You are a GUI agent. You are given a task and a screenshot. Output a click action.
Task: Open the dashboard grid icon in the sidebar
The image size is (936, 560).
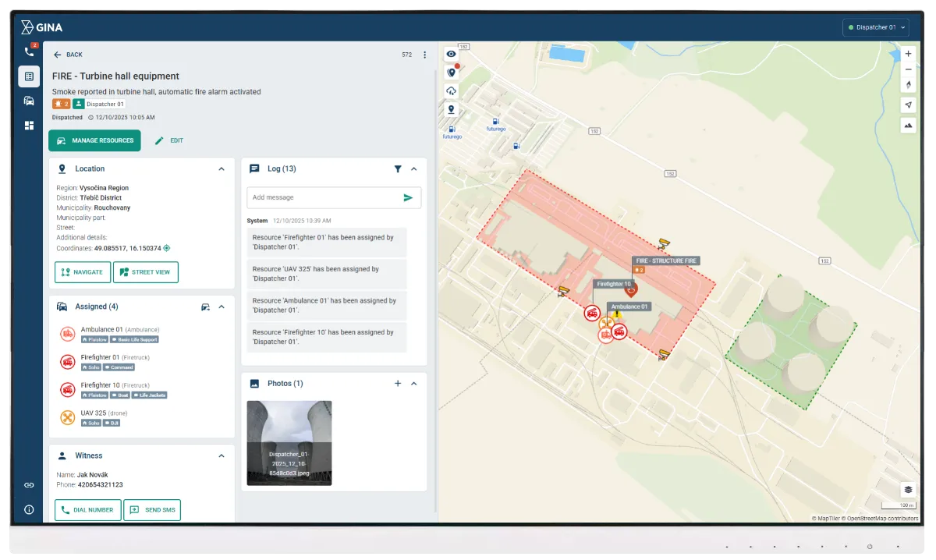pos(29,126)
